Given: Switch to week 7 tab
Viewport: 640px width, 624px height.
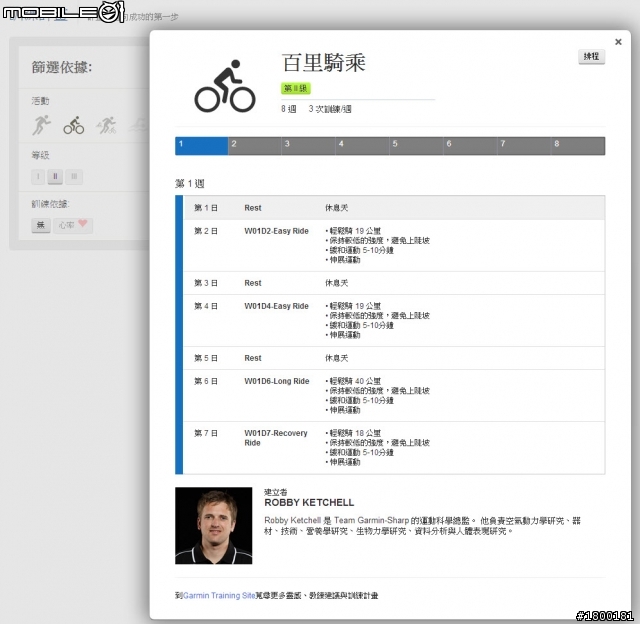Looking at the screenshot, I should [524, 146].
